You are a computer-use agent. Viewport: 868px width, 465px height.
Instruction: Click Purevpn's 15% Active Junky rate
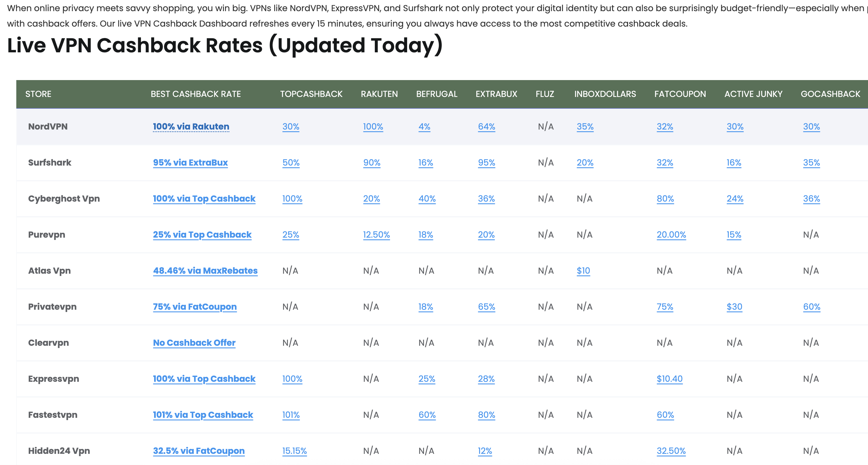[734, 235]
